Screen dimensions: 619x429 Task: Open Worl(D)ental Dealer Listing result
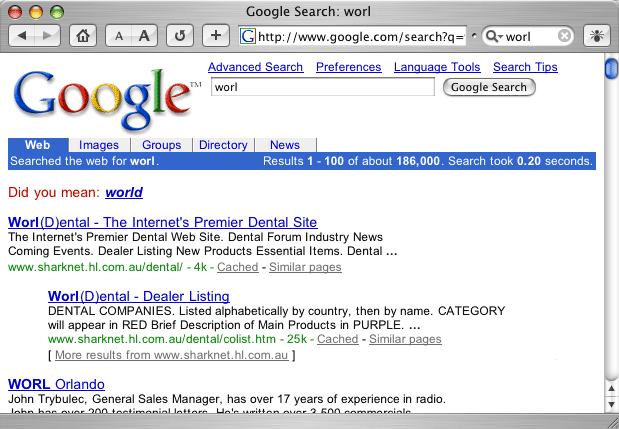pyautogui.click(x=139, y=296)
